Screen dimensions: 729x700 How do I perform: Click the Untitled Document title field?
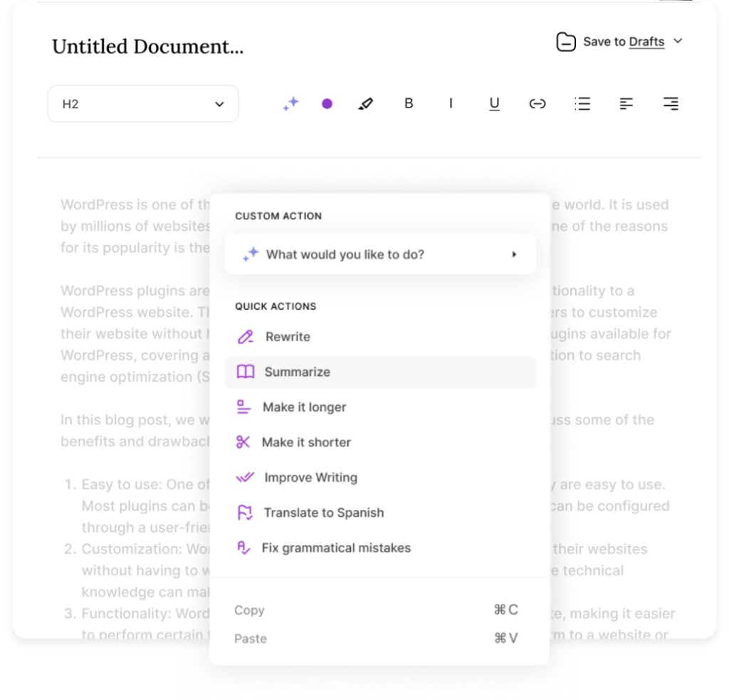(148, 46)
